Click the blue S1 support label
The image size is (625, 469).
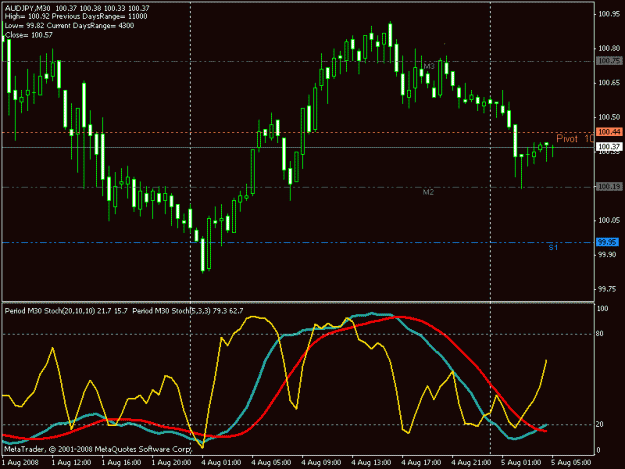(553, 247)
